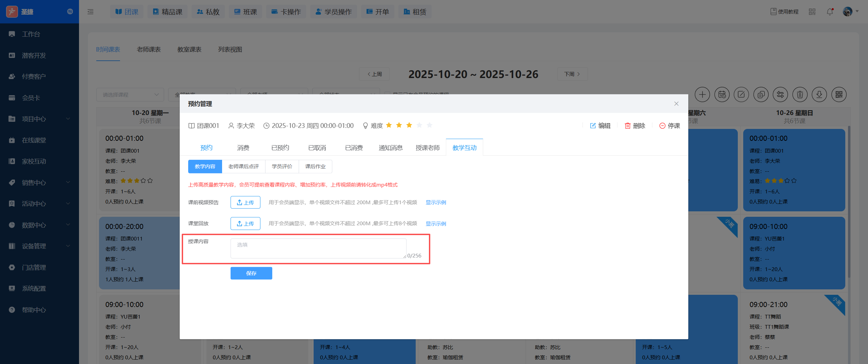Expand 项目中心 in the sidebar

click(x=39, y=119)
